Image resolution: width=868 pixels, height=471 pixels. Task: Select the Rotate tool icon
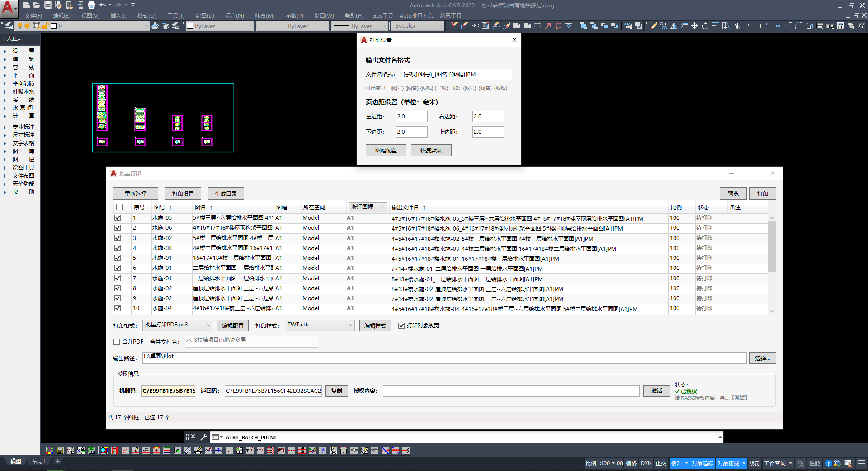point(705,26)
